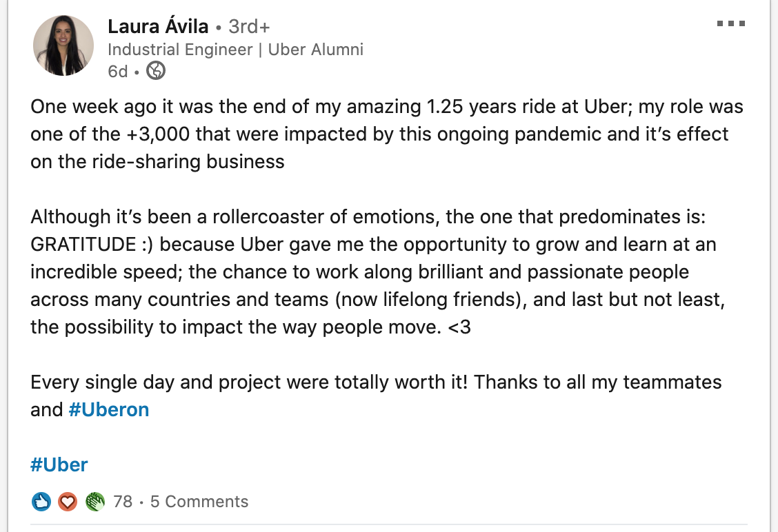Click the 3rd+ connection degree label
This screenshot has height=532, width=778.
249,26
